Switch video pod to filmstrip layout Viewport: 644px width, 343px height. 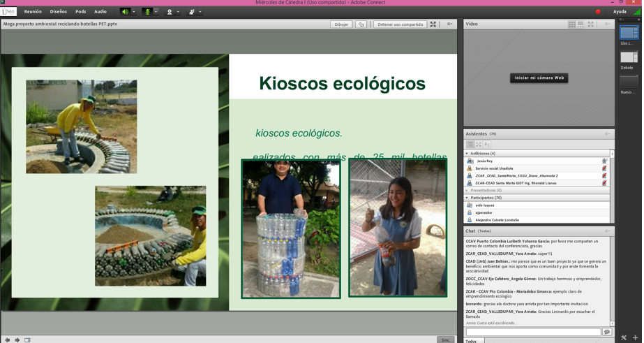[581, 24]
